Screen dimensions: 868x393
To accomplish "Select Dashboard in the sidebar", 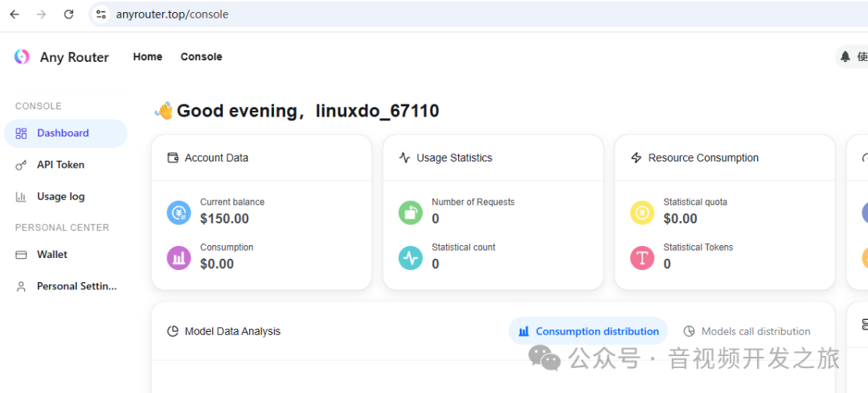I will 65,133.
